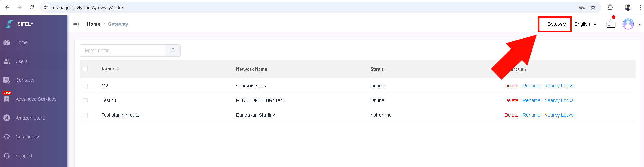
Task: Open Nearby Locks for gateway G2
Action: tap(559, 86)
